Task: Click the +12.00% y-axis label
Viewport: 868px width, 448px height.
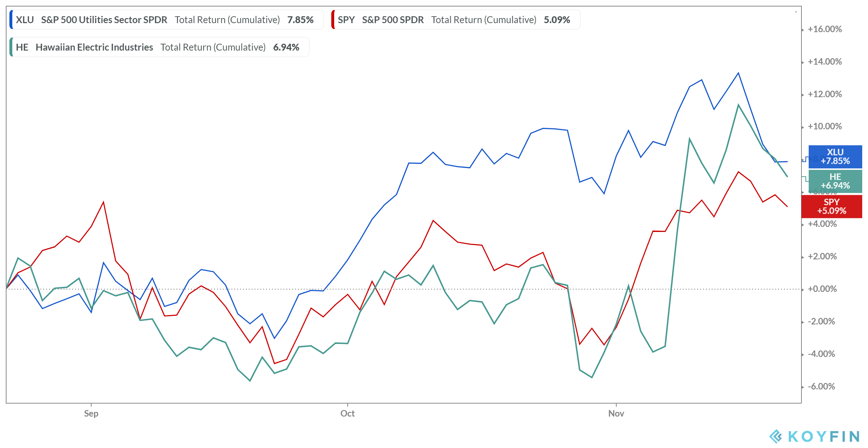Action: (825, 94)
